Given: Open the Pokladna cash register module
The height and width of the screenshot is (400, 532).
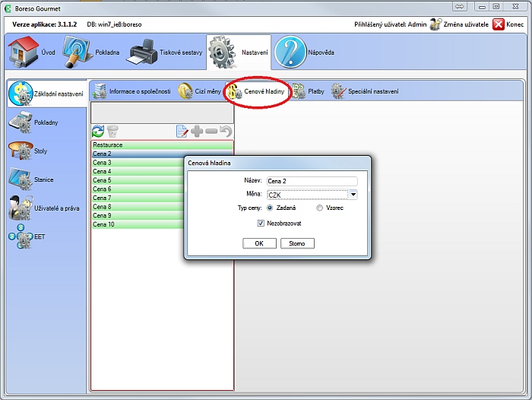Looking at the screenshot, I should click(92, 52).
